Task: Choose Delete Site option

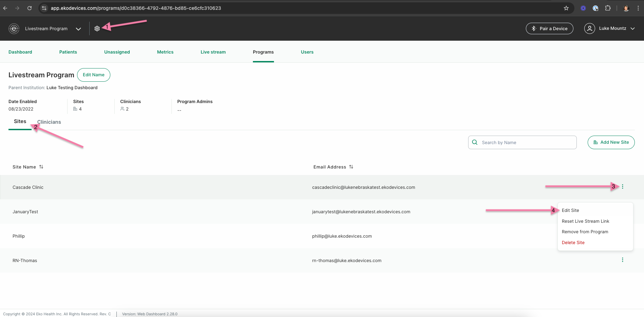Action: coord(573,242)
